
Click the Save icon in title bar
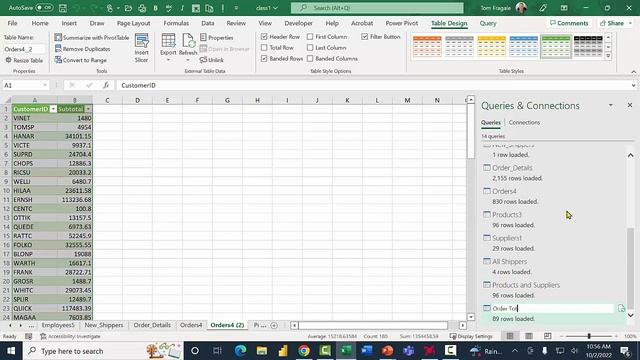62,8
